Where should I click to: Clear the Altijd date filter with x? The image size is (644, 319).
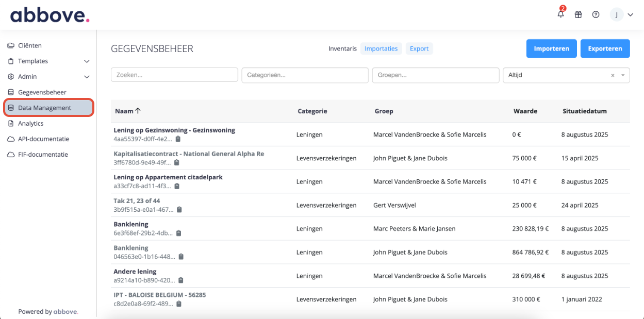613,75
